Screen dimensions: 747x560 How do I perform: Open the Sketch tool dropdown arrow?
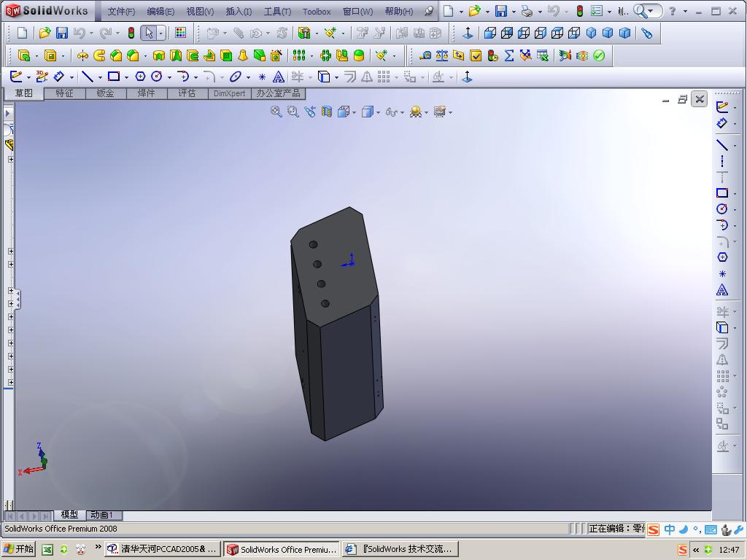(x=28, y=77)
